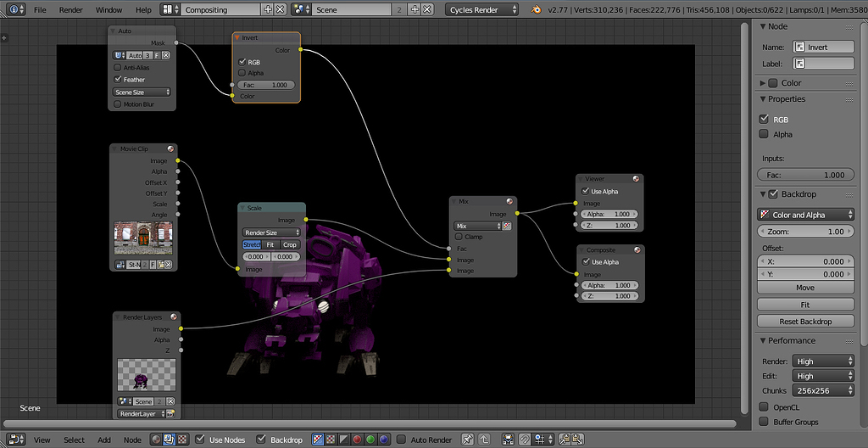Render active scene from Render Layers node

click(x=170, y=413)
